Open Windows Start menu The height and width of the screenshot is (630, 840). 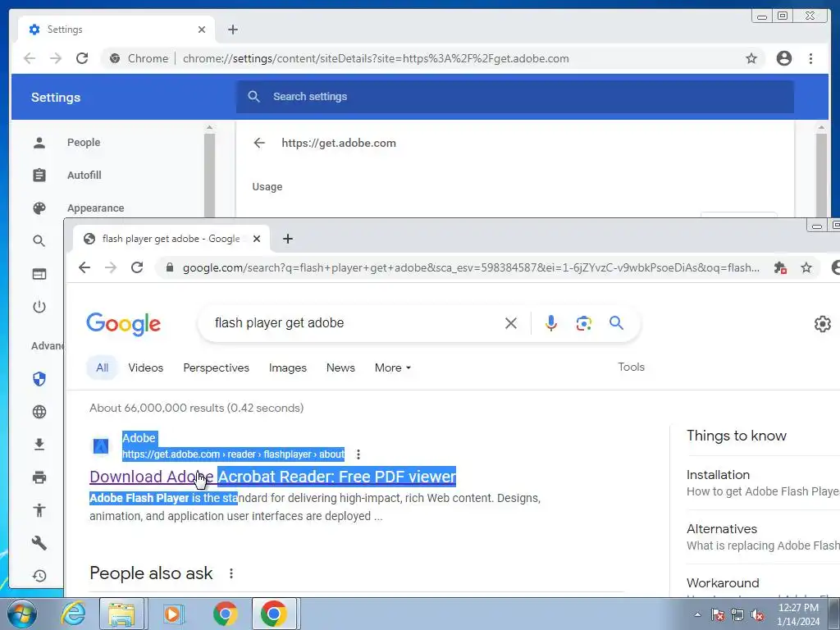coord(21,614)
